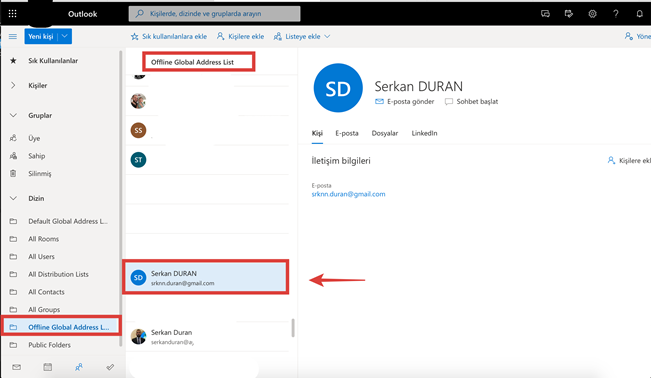Open All Distribution Lists folder
This screenshot has width=651, height=378.
pyautogui.click(x=60, y=274)
